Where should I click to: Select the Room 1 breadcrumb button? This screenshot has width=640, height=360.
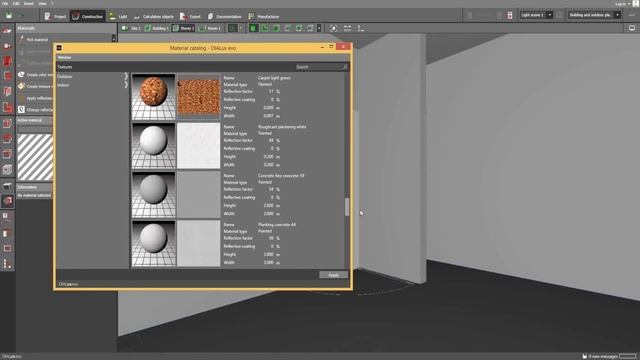[209, 28]
